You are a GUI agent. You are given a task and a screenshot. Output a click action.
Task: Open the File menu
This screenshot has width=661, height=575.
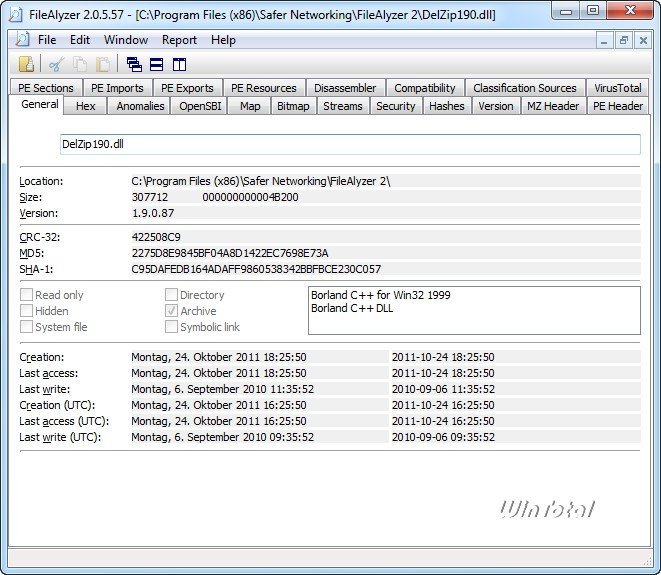(x=47, y=40)
